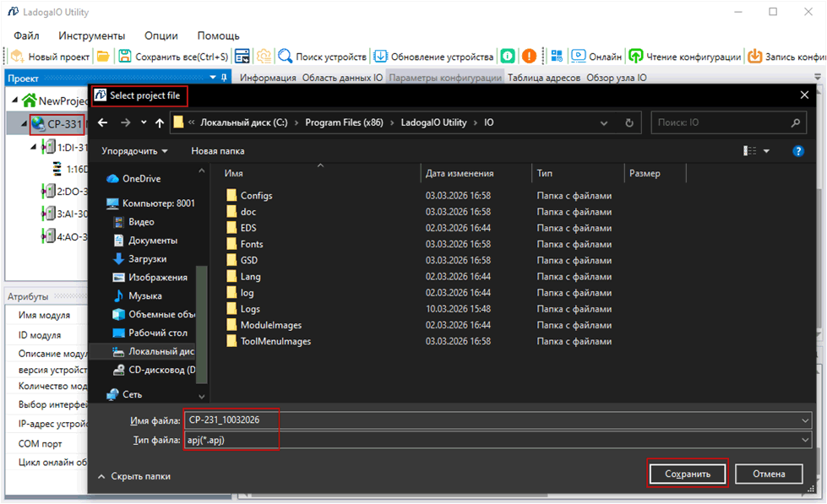Open the Опции menu
Screen dimensions: 827x504
tap(161, 35)
